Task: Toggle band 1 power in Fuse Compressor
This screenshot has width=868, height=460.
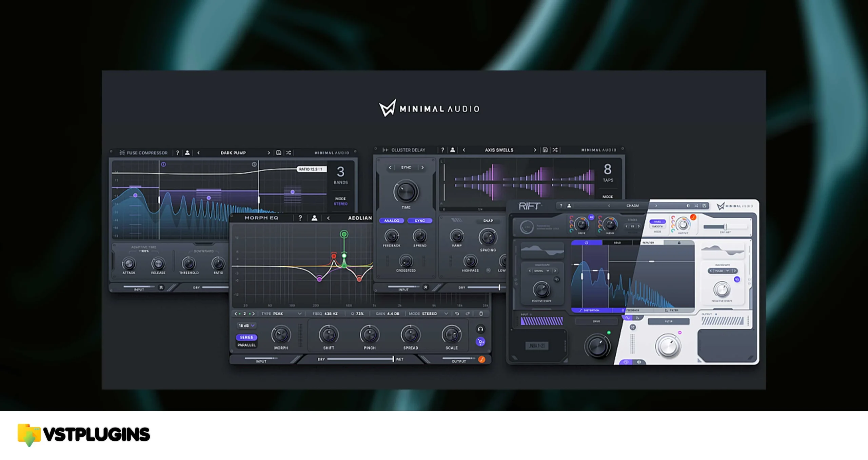Action: (x=163, y=164)
